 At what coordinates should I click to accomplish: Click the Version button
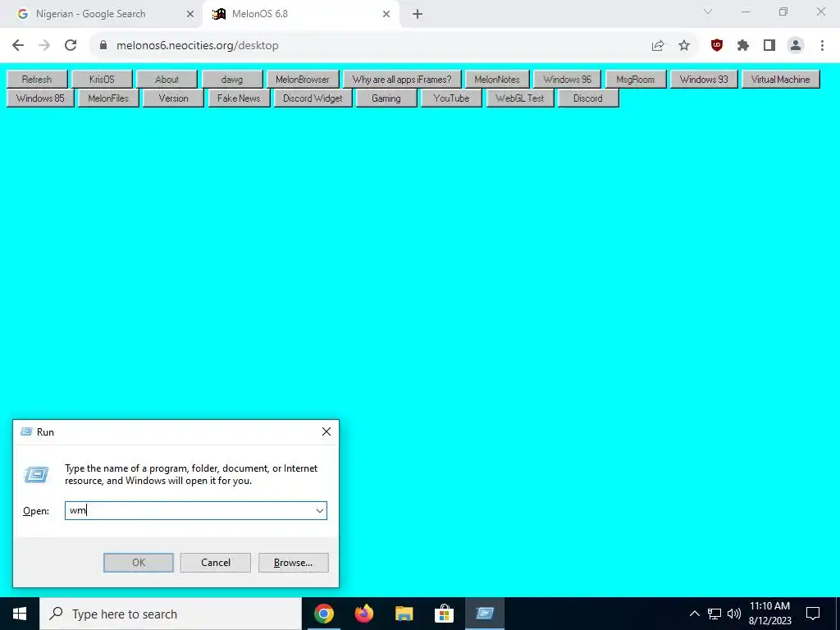pos(174,98)
